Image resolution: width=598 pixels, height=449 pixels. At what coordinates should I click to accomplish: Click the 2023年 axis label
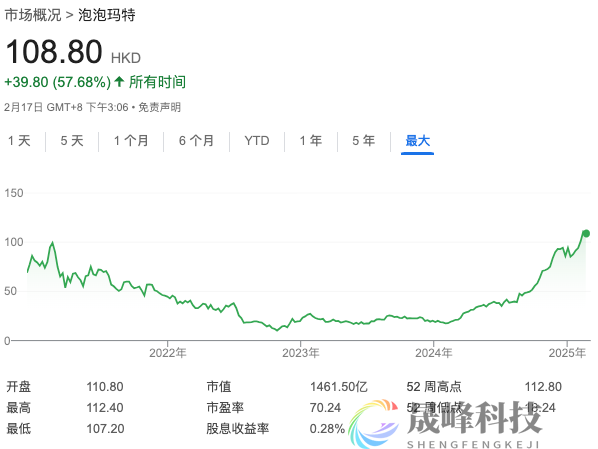coord(301,353)
